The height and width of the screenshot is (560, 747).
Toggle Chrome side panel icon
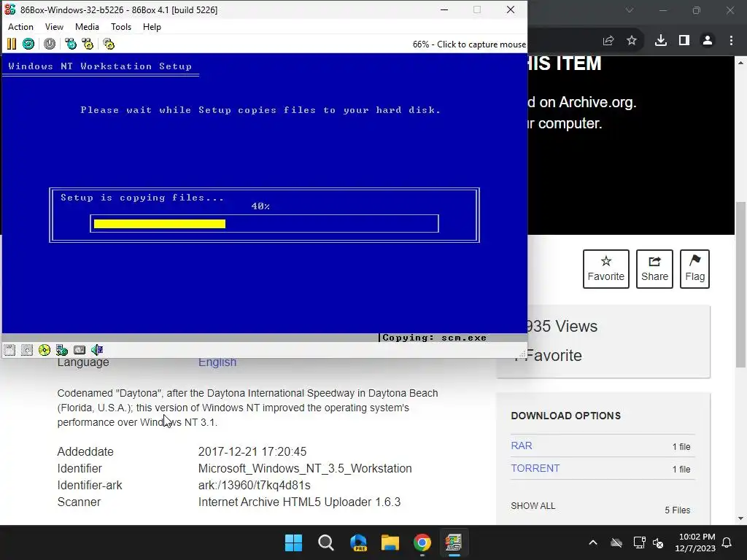(x=684, y=41)
